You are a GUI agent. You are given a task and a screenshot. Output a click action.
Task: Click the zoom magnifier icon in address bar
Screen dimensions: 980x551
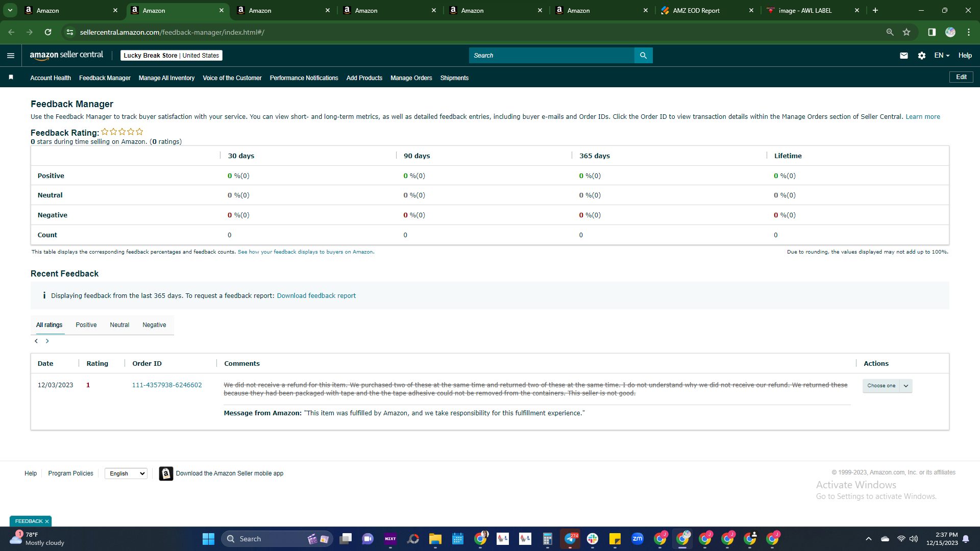pos(890,32)
